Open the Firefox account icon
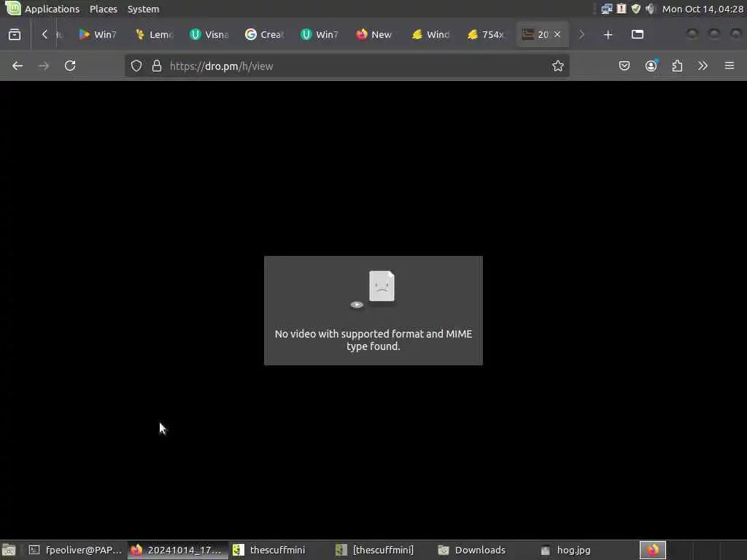747x560 pixels. point(651,66)
